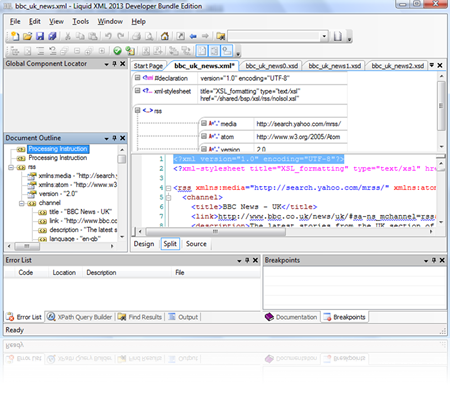450x419 pixels.
Task: Save the file with the floppy disk icon
Action: (x=40, y=36)
